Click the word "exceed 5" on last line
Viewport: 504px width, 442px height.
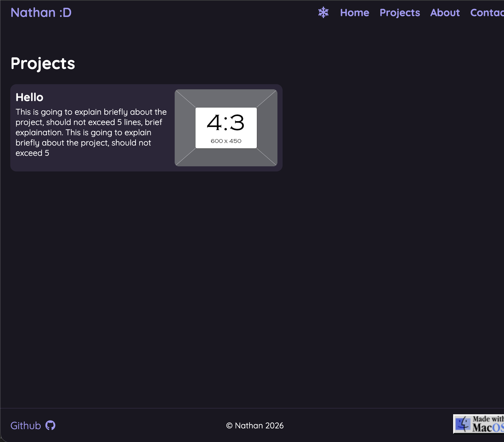32,153
